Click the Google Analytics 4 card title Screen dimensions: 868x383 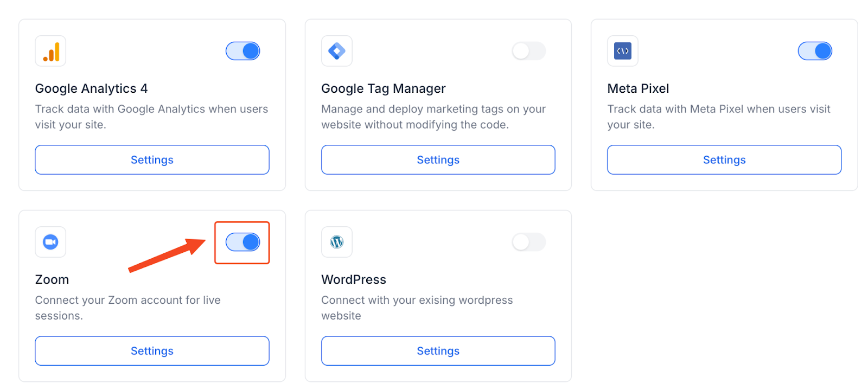click(x=91, y=88)
